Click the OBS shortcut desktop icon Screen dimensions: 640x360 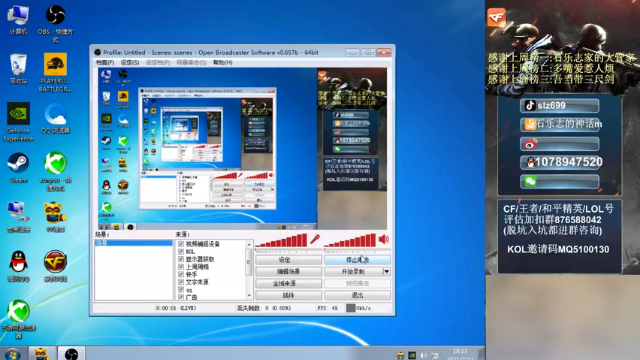(x=55, y=23)
